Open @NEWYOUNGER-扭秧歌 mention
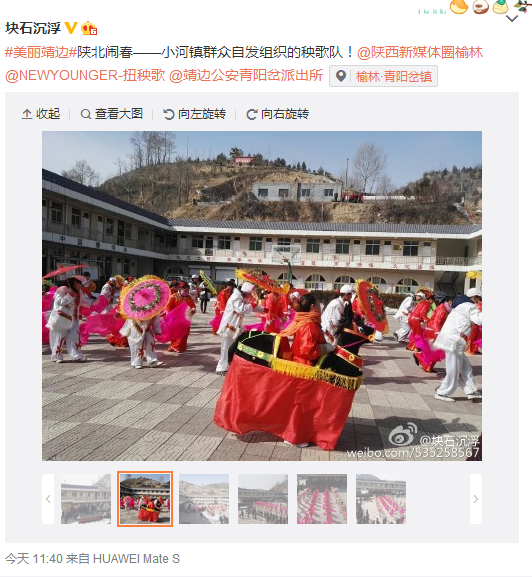This screenshot has width=532, height=577. [x=85, y=75]
